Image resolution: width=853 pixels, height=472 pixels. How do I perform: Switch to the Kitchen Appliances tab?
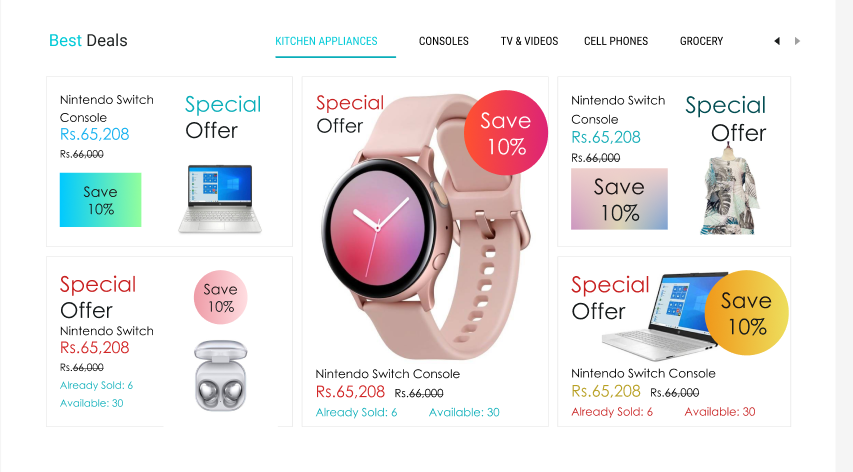326,41
